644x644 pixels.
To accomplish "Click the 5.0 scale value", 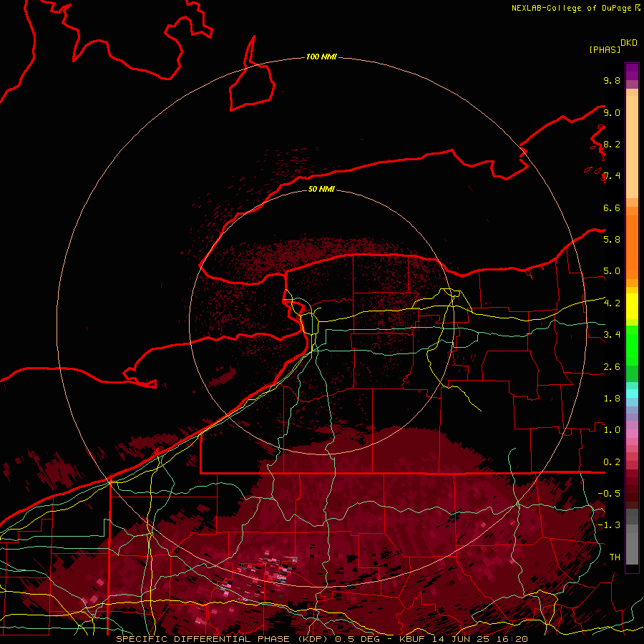I will [612, 271].
